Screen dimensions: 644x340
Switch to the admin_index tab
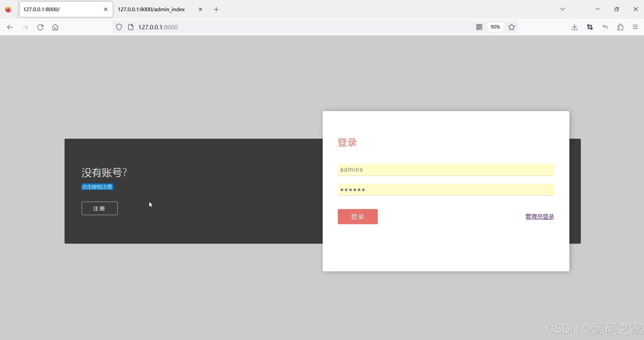tap(151, 9)
